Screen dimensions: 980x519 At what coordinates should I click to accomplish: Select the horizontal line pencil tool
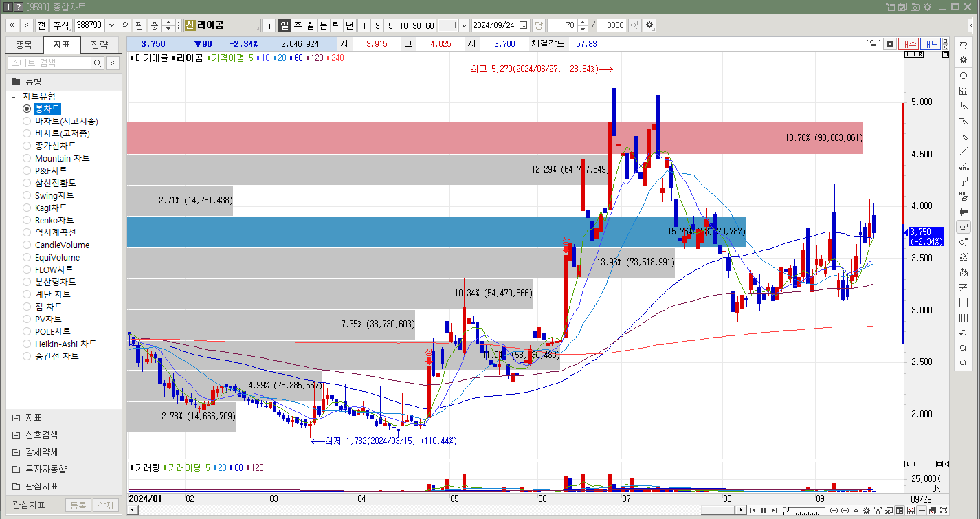point(963,121)
